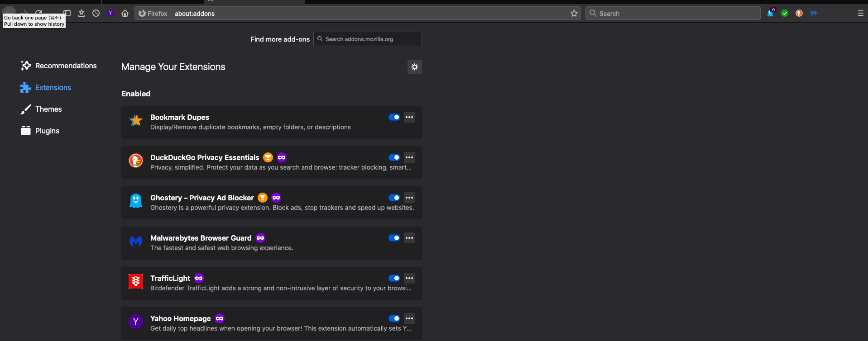This screenshot has width=868, height=341.
Task: Click the purple Yahoo toolbar button
Action: click(x=110, y=13)
